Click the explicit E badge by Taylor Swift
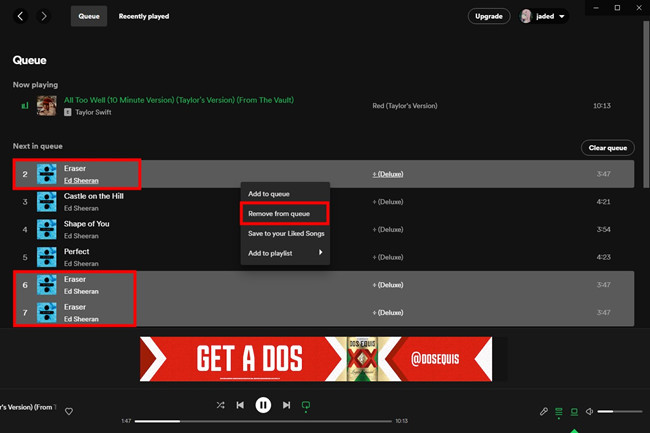 68,112
